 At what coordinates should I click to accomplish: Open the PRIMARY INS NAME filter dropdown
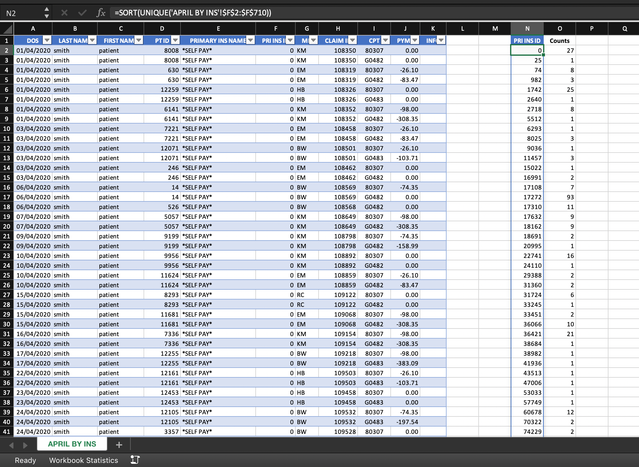[250, 40]
